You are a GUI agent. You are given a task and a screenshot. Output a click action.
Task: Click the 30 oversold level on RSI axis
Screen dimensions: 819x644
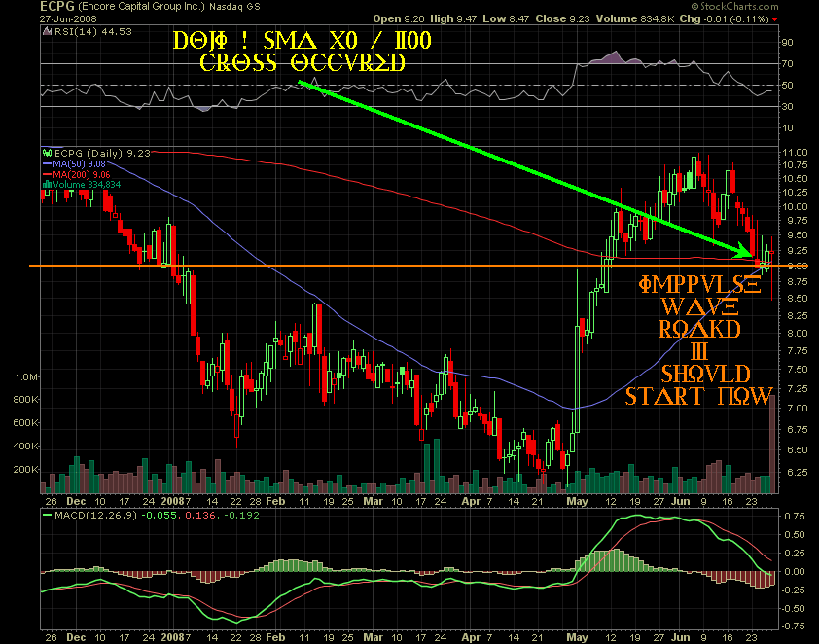[x=787, y=107]
